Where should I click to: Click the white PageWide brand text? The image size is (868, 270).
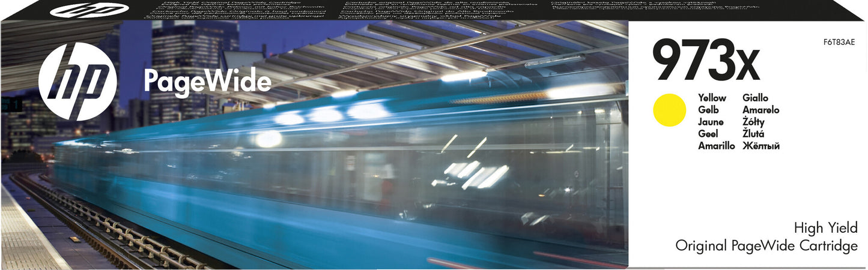207,80
